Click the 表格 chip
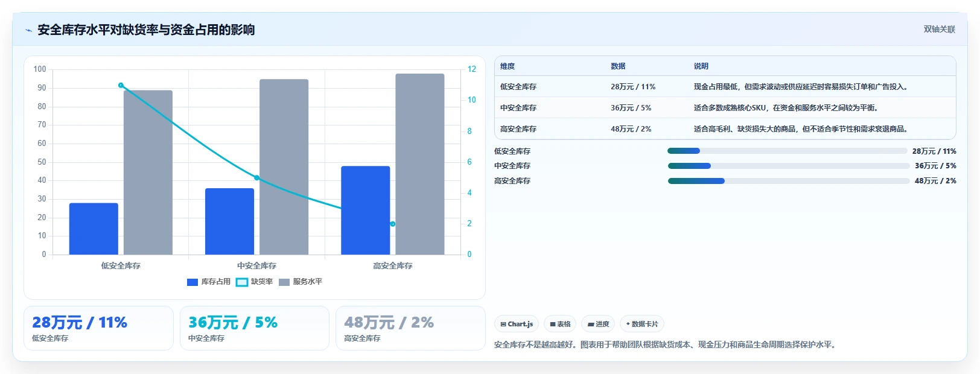The height and width of the screenshot is (374, 980). pos(560,324)
